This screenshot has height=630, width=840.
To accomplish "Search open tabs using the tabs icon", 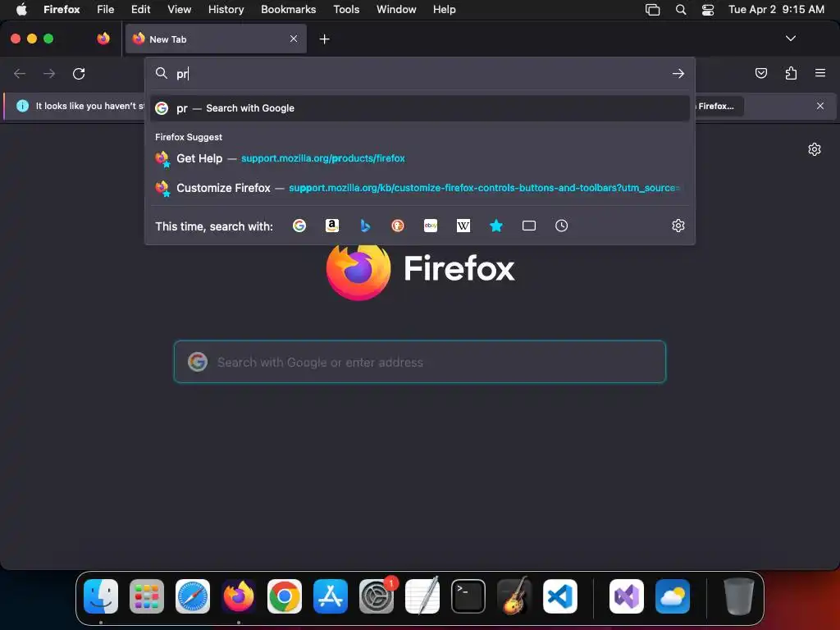I will tap(529, 226).
